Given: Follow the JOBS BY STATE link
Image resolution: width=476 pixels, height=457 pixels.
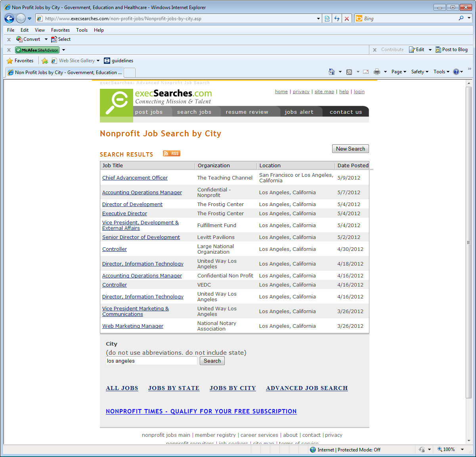Looking at the screenshot, I should point(174,388).
